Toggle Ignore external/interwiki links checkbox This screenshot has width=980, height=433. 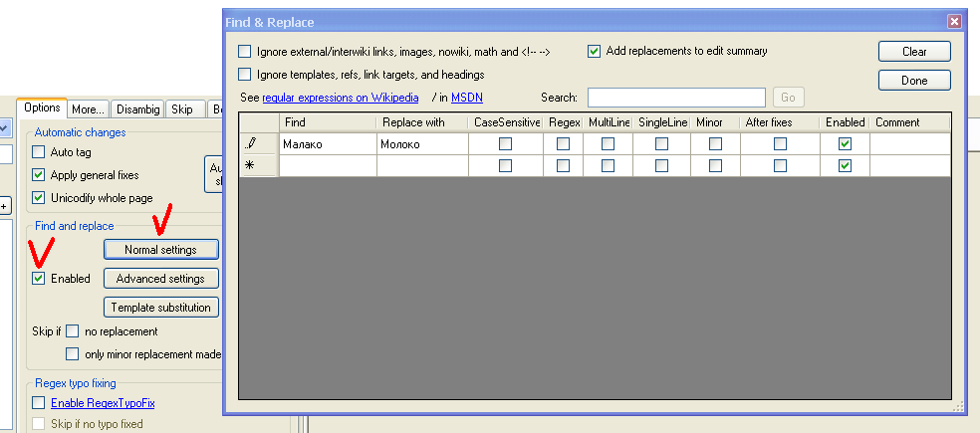pyautogui.click(x=244, y=52)
